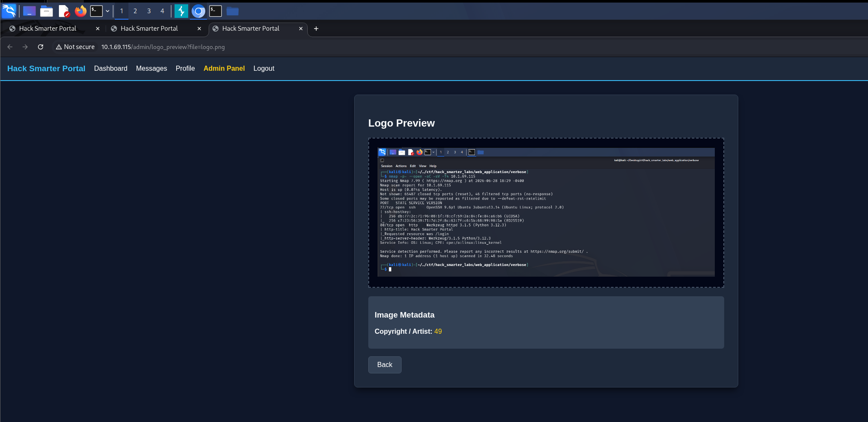Click the Copyright / Artist value 49
This screenshot has height=422, width=868.
coord(438,332)
